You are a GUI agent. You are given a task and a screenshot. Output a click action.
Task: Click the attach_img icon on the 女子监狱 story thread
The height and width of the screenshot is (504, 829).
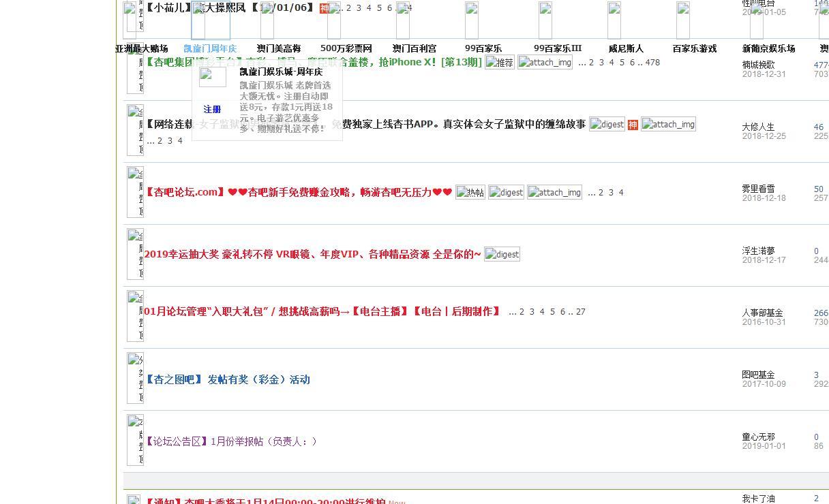pyautogui.click(x=669, y=125)
